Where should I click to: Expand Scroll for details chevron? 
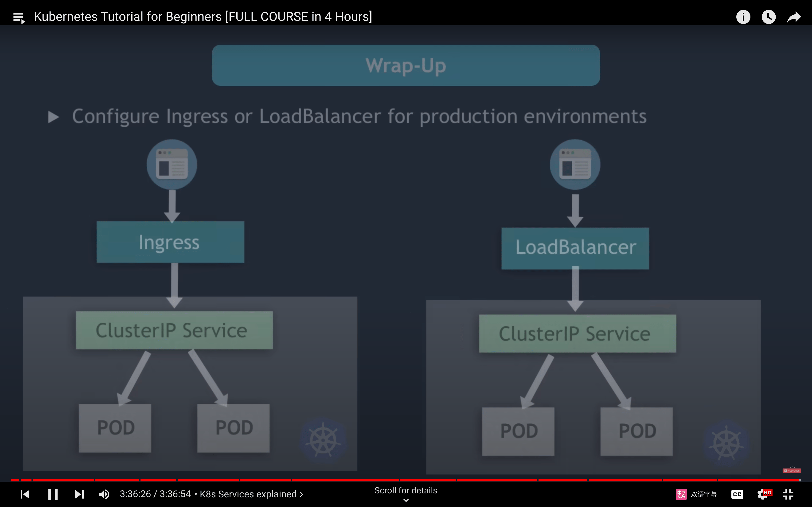tap(406, 500)
